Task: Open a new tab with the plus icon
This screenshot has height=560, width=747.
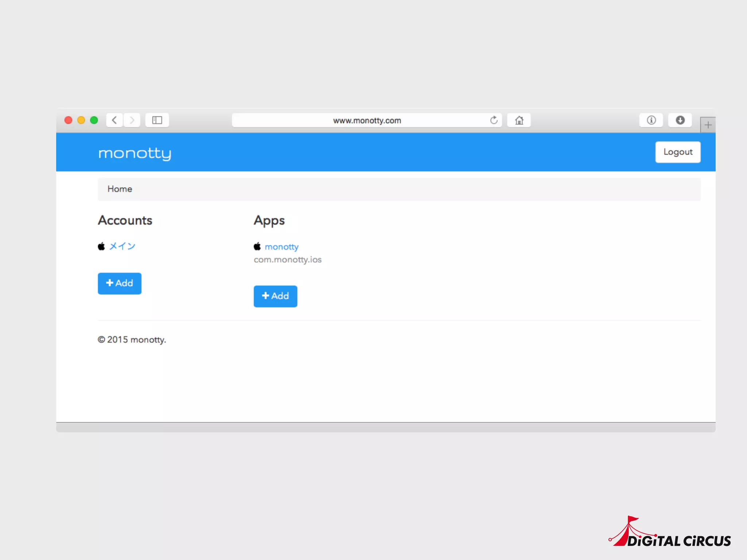Action: (x=708, y=125)
